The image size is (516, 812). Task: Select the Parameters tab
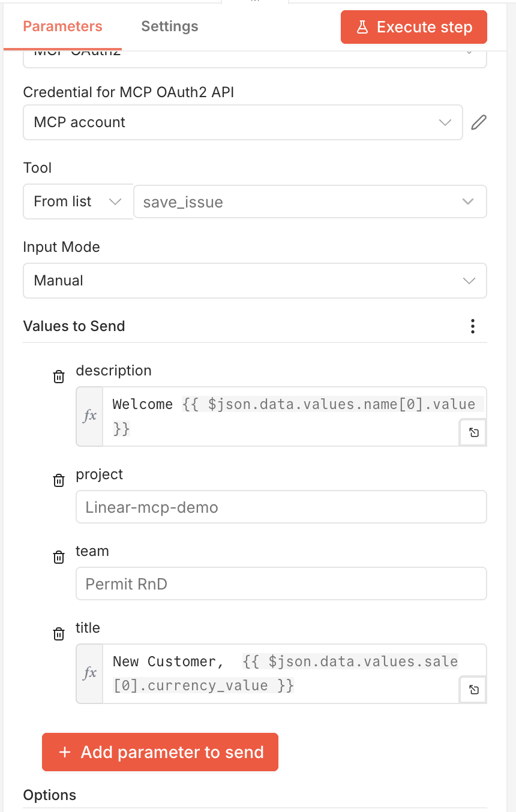(x=62, y=26)
